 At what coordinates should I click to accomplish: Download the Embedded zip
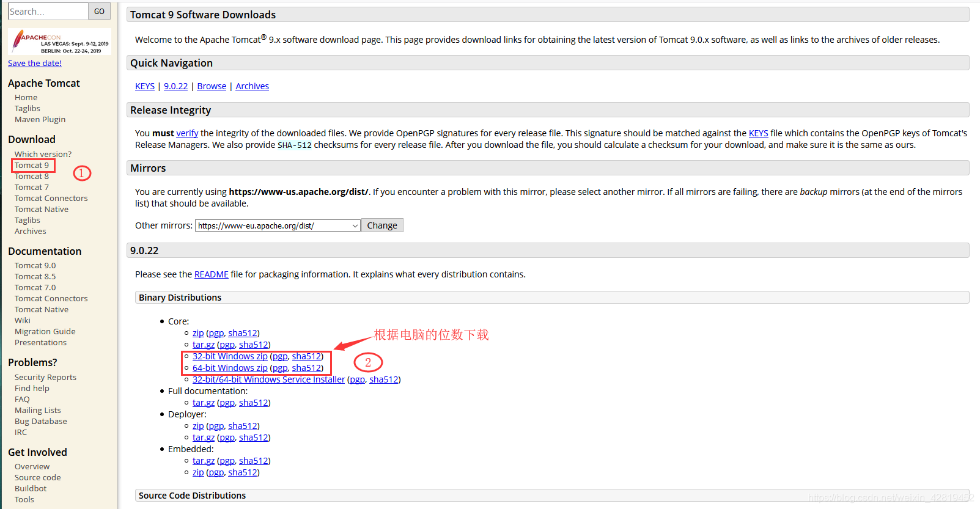198,472
